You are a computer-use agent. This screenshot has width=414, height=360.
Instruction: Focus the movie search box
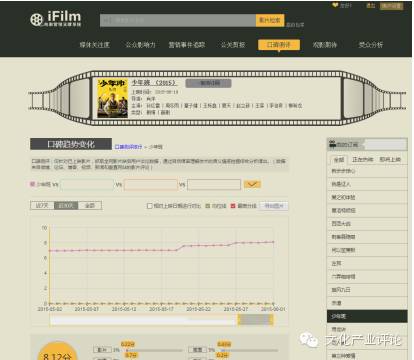[178, 20]
